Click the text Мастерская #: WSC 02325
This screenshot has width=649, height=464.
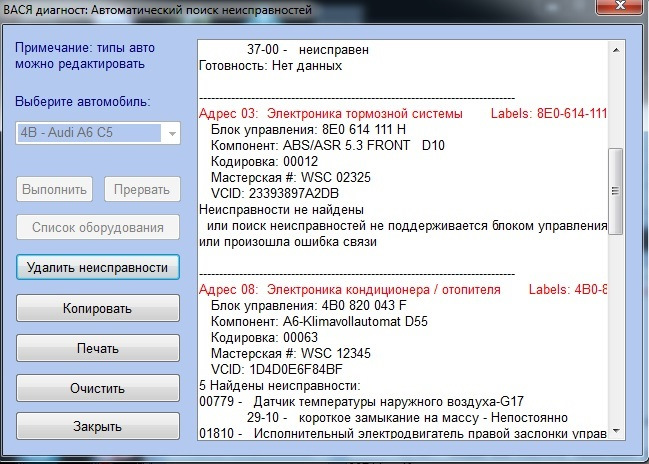(x=291, y=178)
